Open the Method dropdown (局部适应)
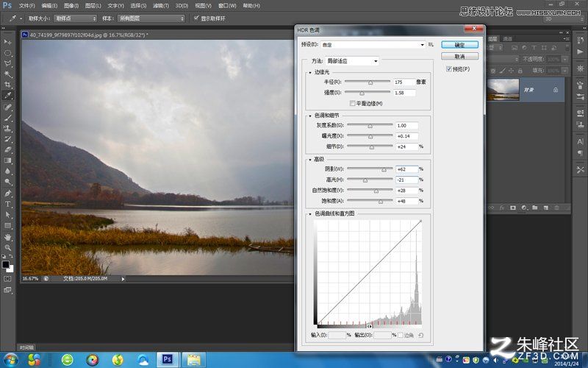Screen dimensions: 588x368 352,61
